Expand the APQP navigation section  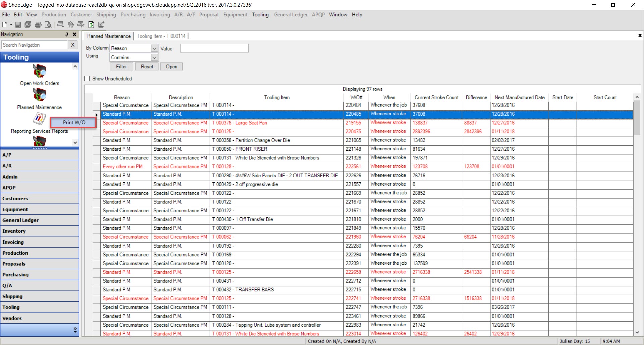(40, 188)
